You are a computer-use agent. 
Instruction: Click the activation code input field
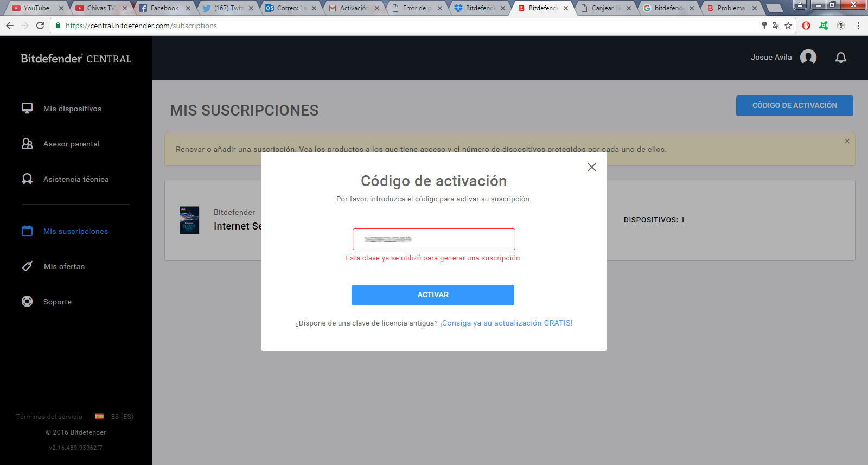tap(434, 239)
